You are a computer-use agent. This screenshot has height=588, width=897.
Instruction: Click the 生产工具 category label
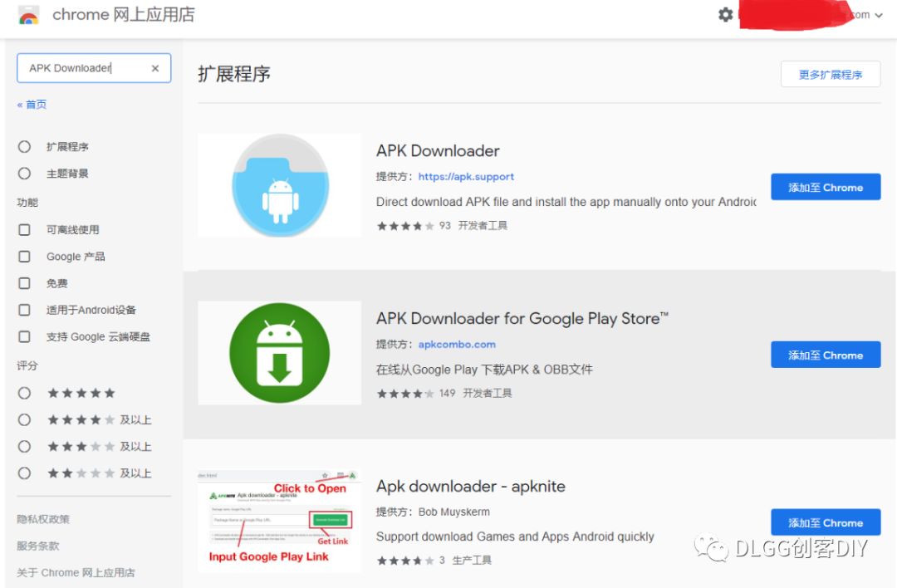tap(472, 560)
